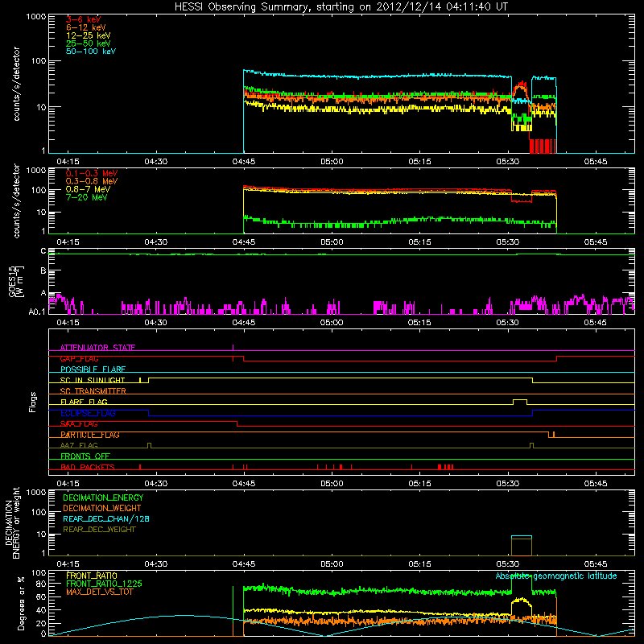
Task: Select the SC_IN_SUNLIGHT flag label
Action: [93, 380]
